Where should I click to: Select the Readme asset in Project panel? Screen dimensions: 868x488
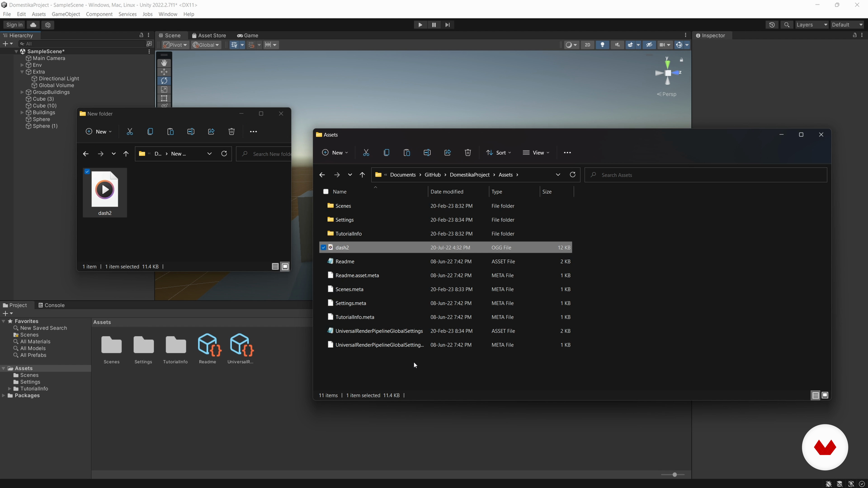[208, 349]
